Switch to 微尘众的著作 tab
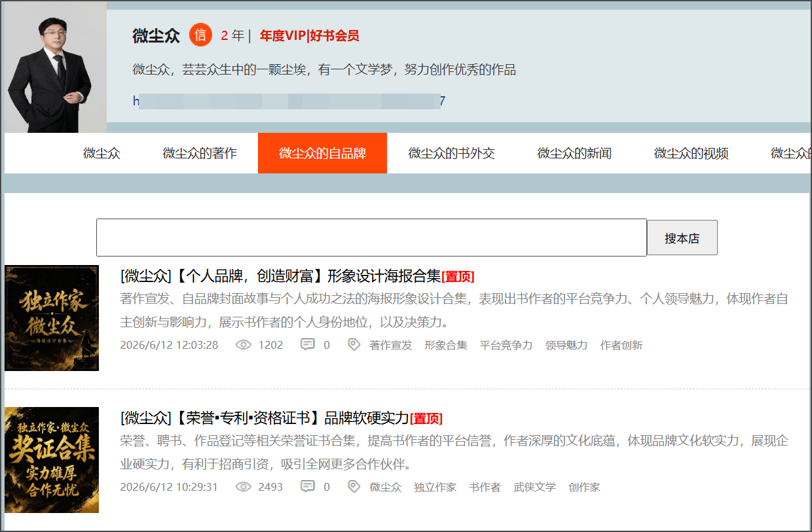 coord(200,153)
